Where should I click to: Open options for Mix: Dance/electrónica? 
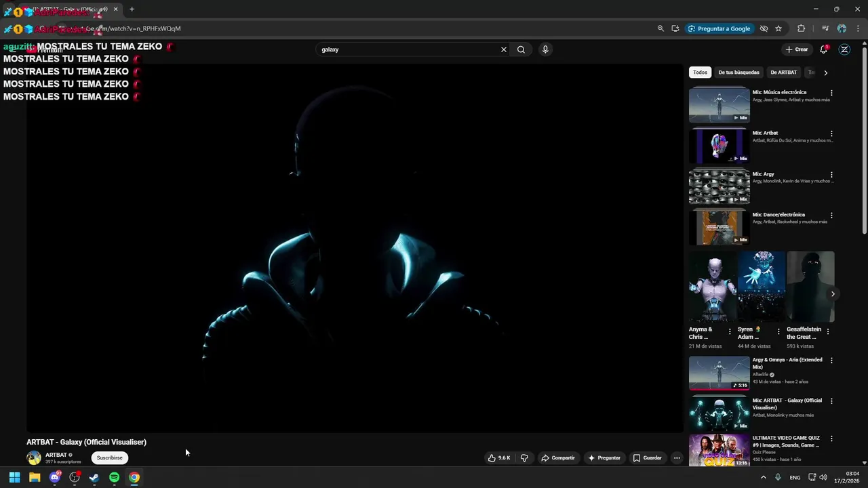pyautogui.click(x=831, y=216)
